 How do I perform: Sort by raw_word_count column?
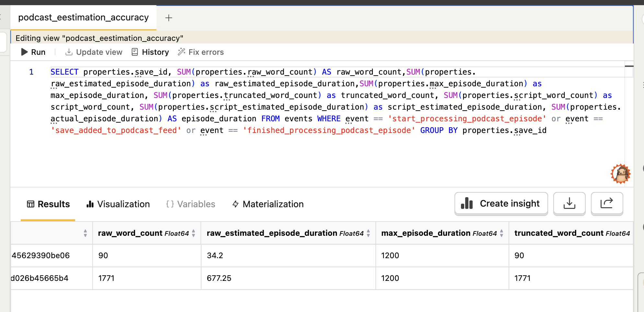[193, 233]
